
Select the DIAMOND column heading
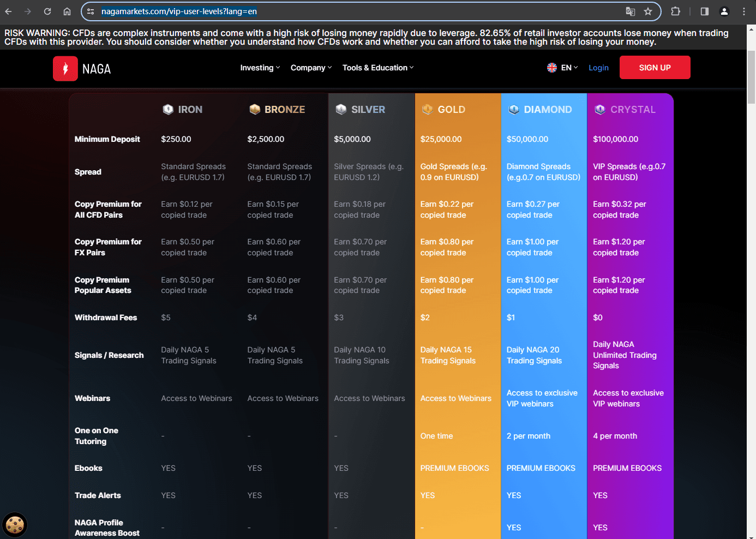coord(548,110)
